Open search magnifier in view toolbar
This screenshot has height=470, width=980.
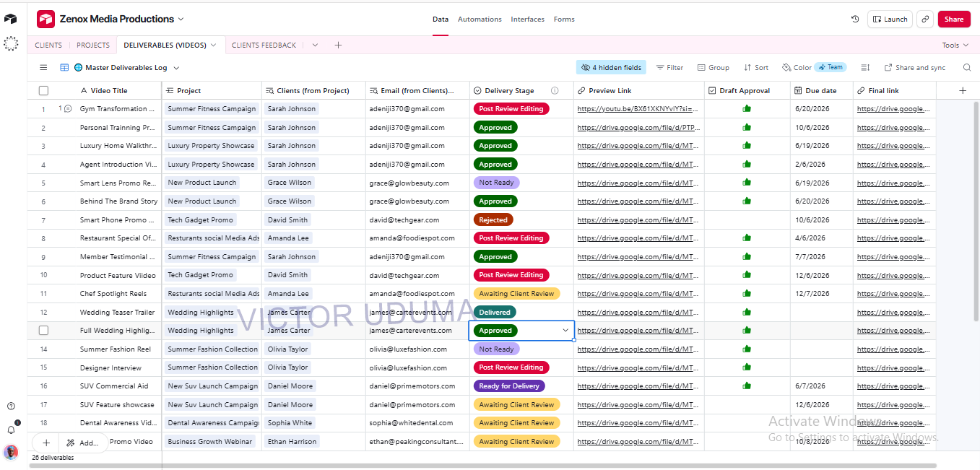point(967,67)
